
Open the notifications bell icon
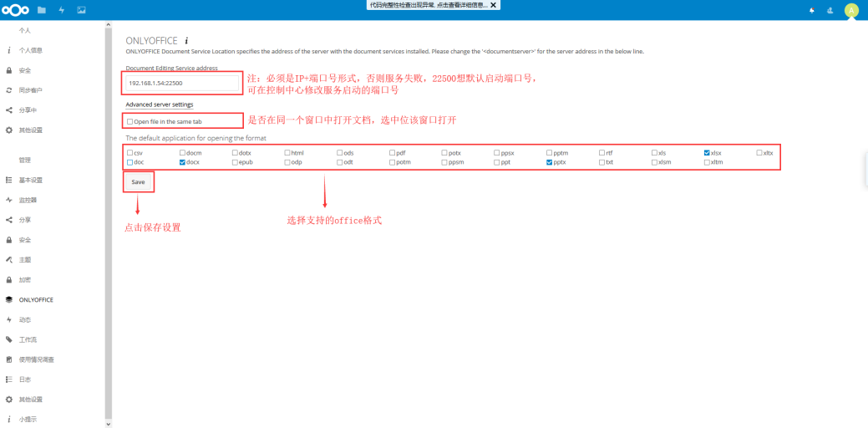[x=813, y=10]
